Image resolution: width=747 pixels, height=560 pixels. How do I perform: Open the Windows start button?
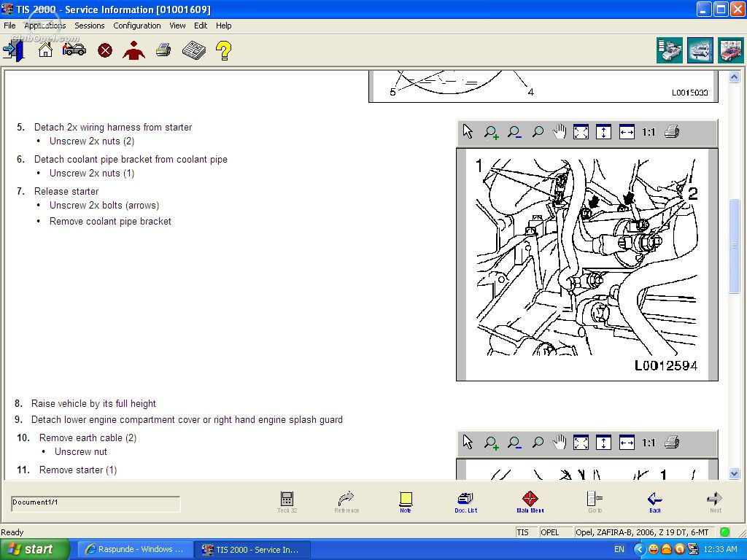[34, 549]
